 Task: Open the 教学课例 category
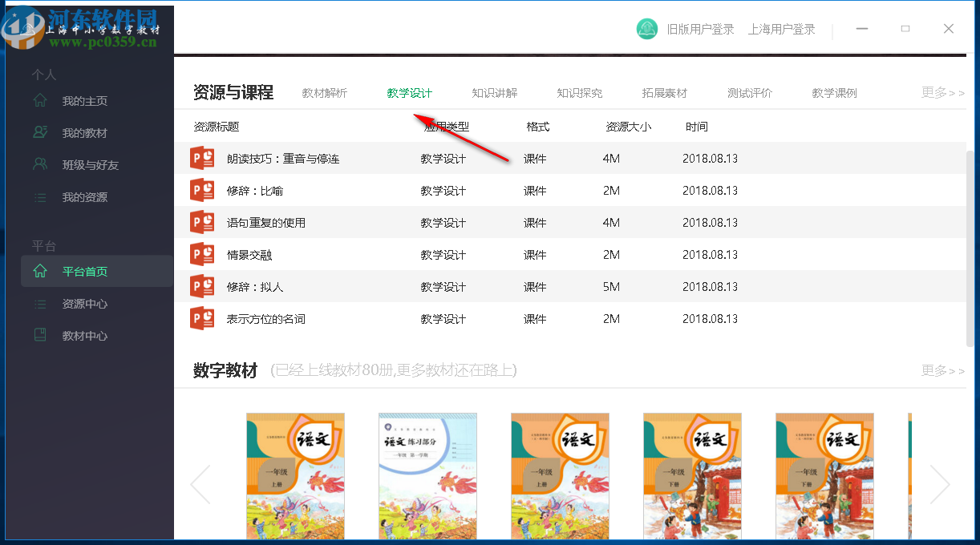coord(835,92)
